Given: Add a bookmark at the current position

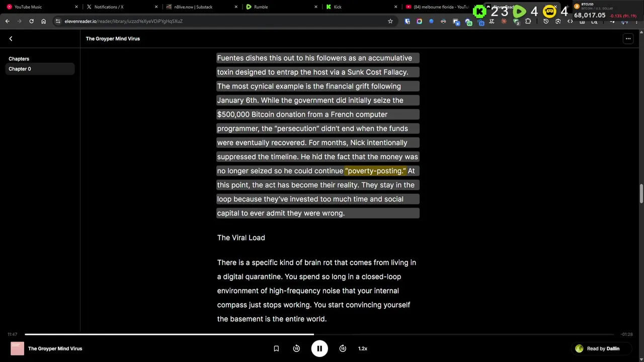Looking at the screenshot, I should [276, 348].
